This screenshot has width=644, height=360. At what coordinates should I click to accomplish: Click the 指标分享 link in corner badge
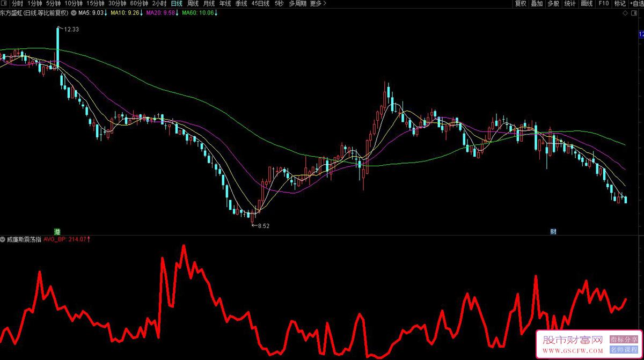[x=624, y=340]
